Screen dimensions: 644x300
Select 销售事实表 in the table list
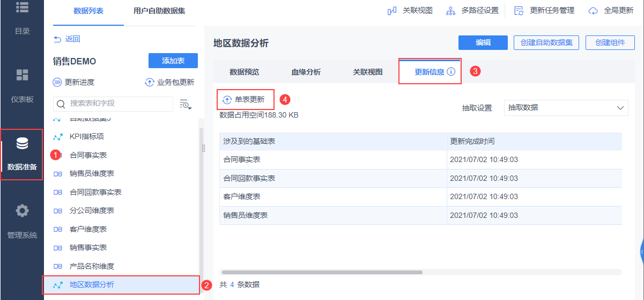88,247
